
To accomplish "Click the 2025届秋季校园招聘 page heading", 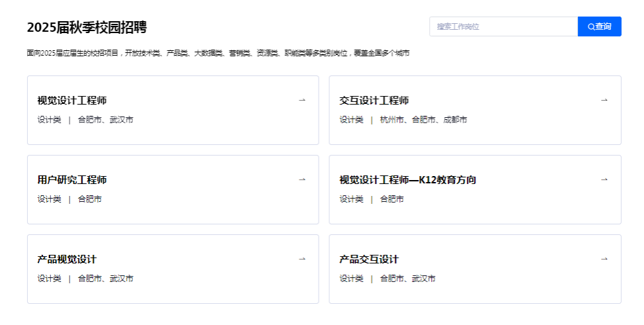I will point(87,27).
